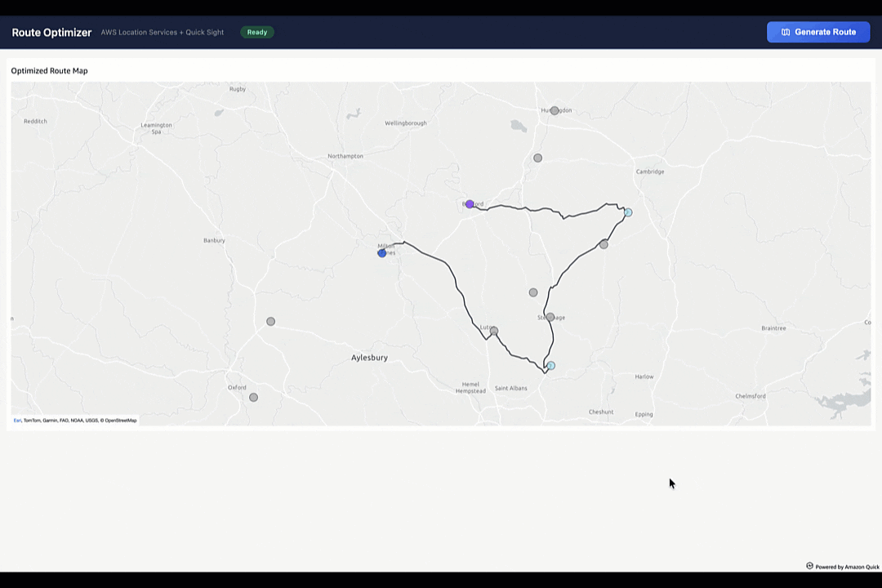Click the Saint Albans map label
This screenshot has width=882, height=588.
tap(510, 388)
